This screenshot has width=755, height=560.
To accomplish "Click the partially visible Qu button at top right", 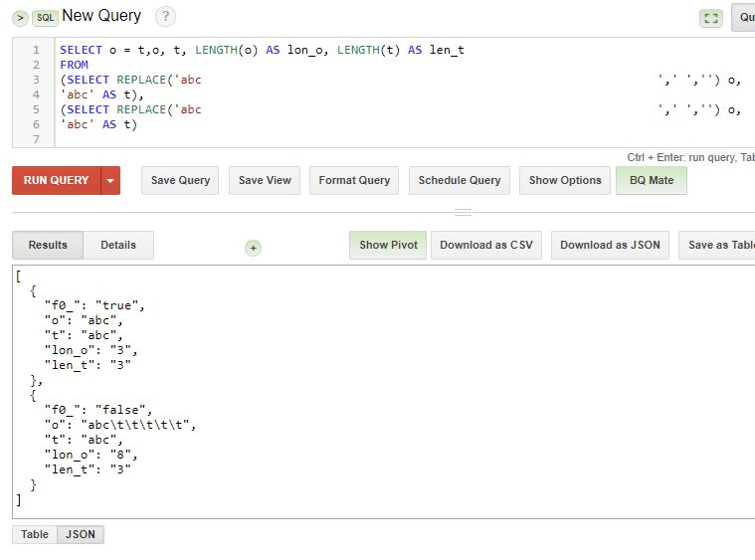I will click(x=743, y=17).
